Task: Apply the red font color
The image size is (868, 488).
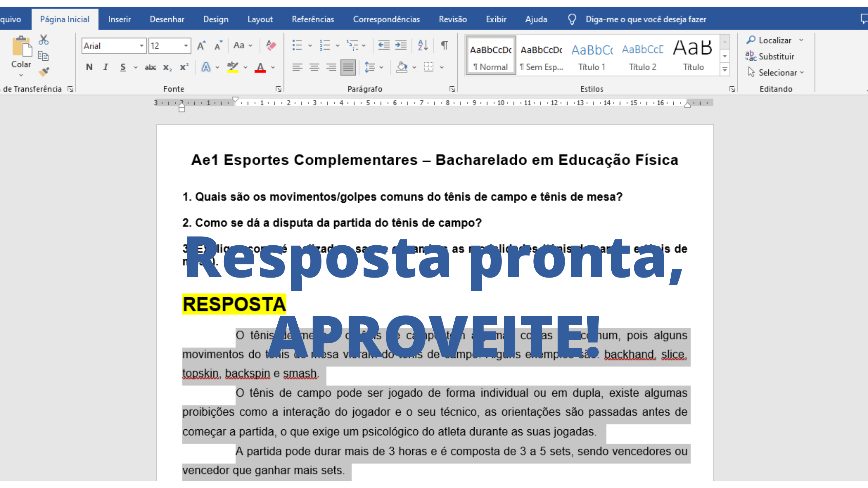Action: pos(260,67)
